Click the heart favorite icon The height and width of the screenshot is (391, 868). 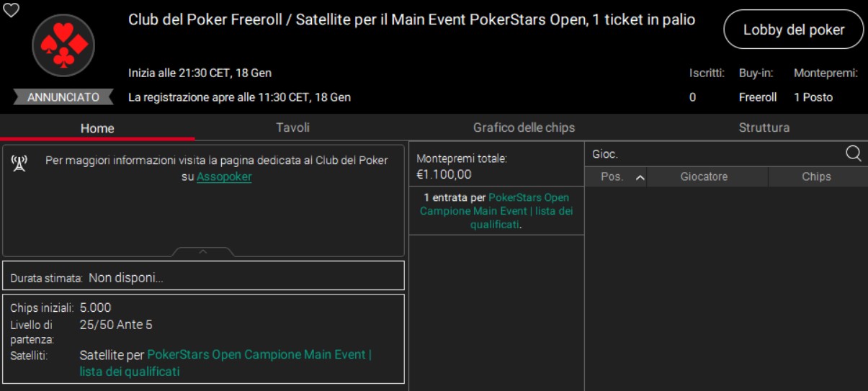pos(11,9)
